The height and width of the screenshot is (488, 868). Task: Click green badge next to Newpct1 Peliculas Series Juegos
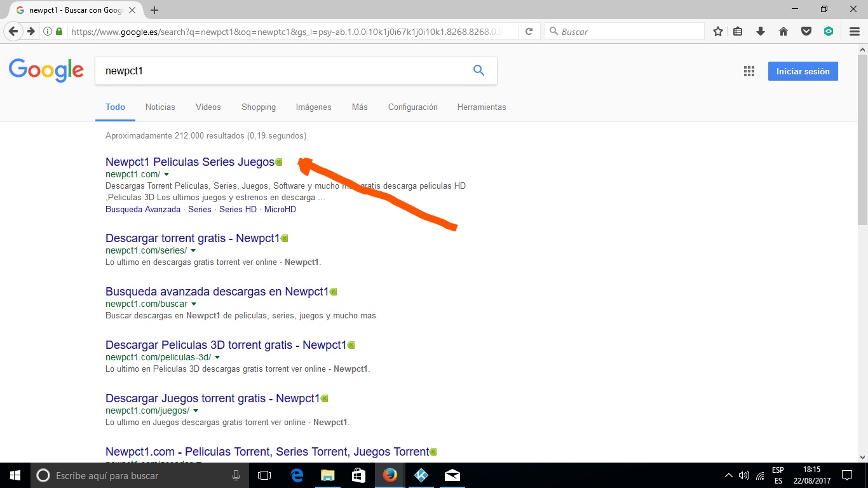278,162
